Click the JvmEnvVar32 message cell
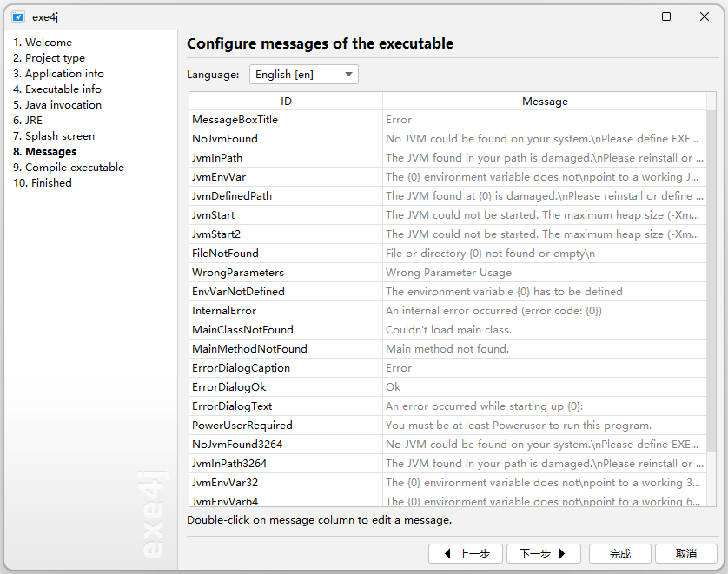 [545, 483]
